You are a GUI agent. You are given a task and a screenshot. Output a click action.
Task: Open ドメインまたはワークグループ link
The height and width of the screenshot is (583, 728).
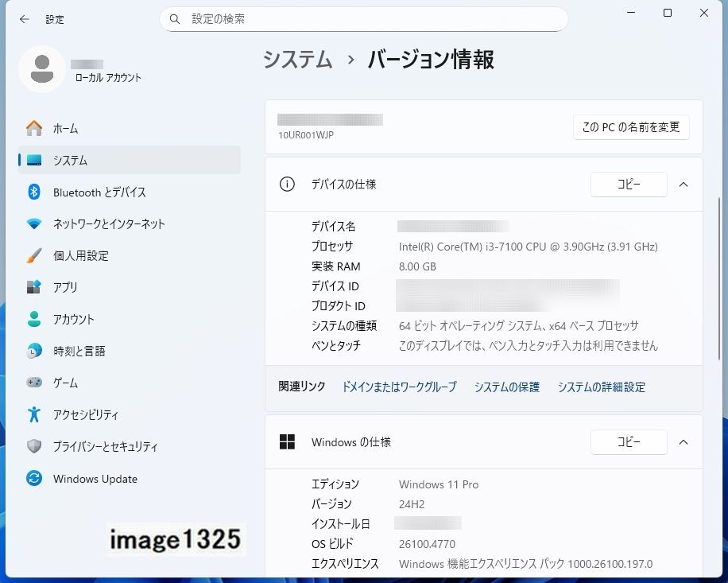pos(399,387)
